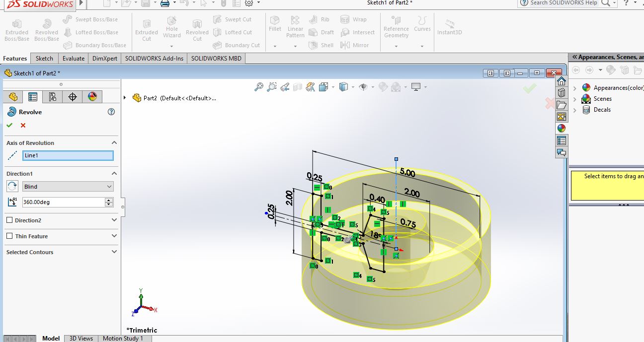Select the Mirror tool
The width and height of the screenshot is (644, 342).
click(355, 45)
